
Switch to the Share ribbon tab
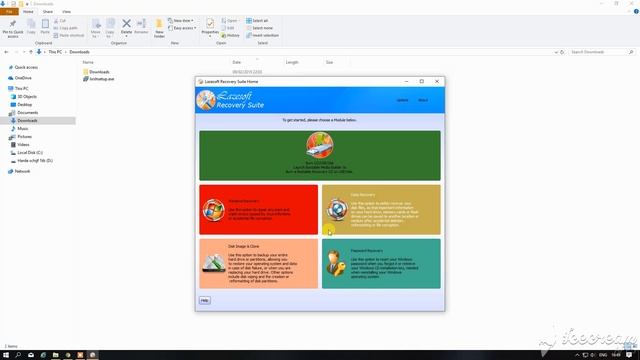[48, 11]
